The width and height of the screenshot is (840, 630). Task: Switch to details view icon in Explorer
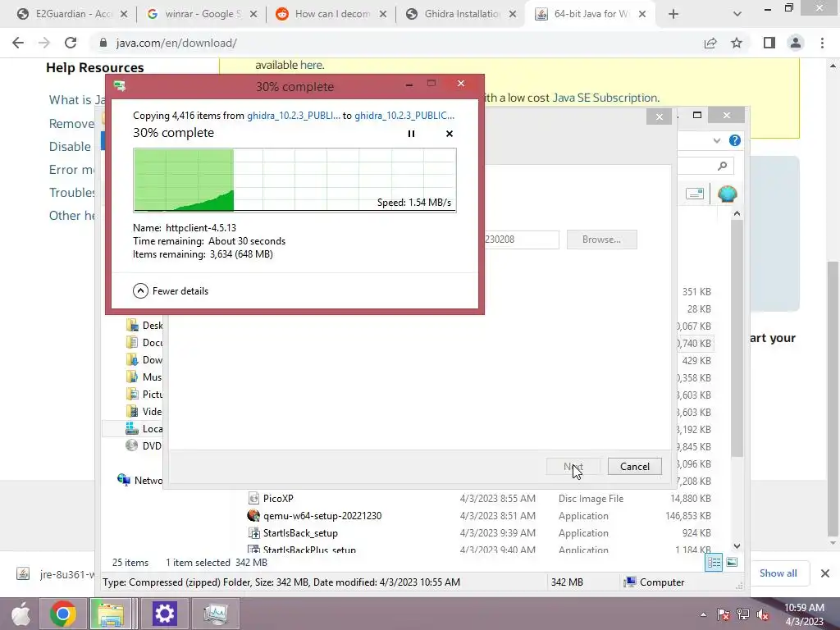coord(714,563)
